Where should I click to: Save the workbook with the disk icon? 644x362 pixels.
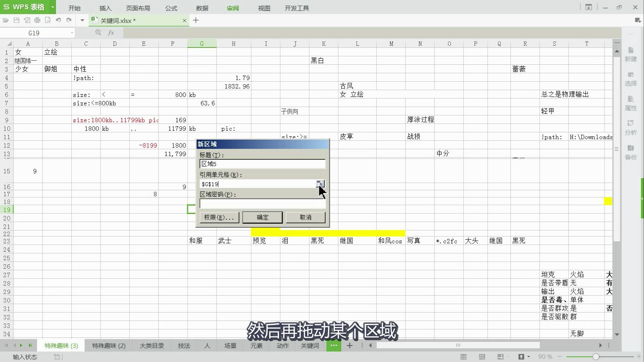[17, 20]
